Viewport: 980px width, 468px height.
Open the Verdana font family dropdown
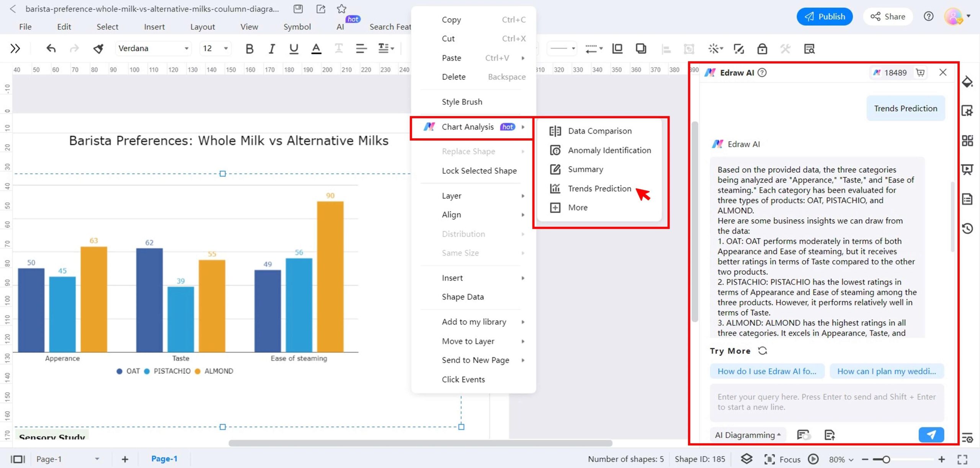(x=153, y=48)
